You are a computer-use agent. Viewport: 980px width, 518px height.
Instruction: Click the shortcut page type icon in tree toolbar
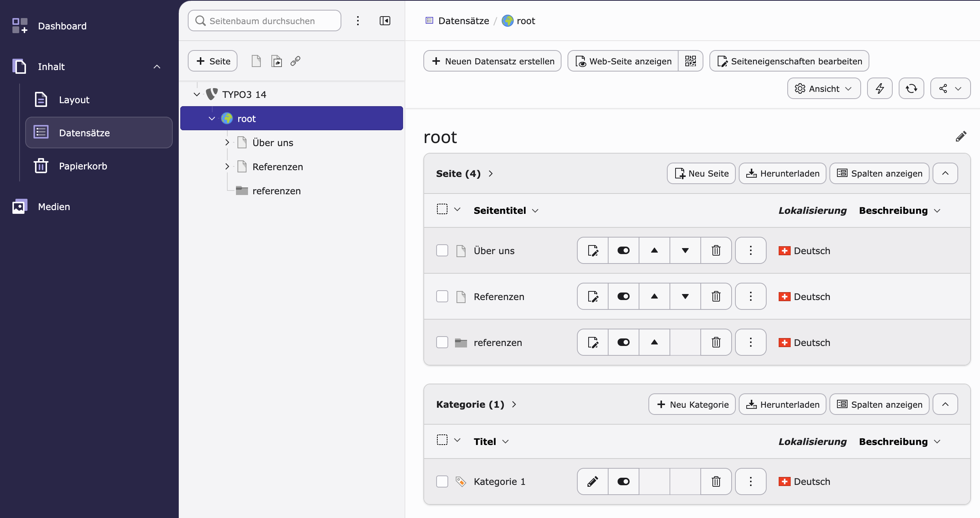point(277,61)
